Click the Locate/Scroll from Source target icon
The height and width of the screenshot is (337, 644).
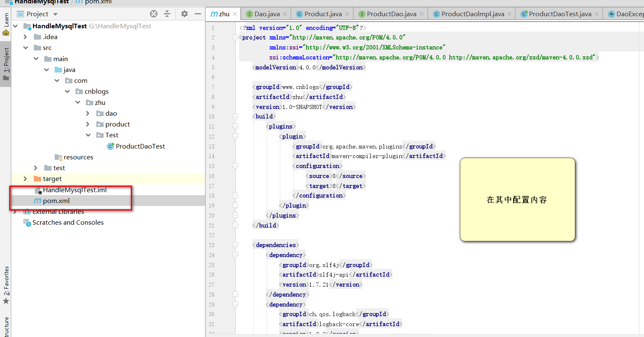pyautogui.click(x=154, y=14)
